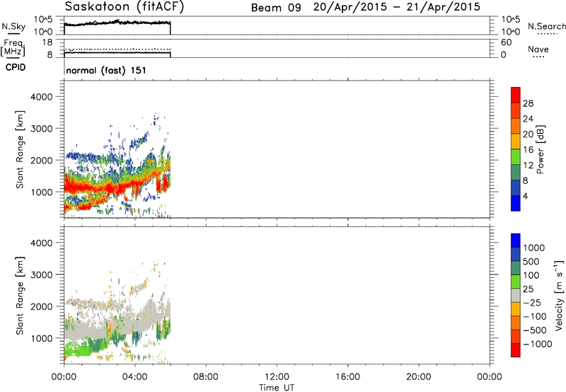Screen dimensions: 566x392
Task: Click the "24" Power colorbar tick label
Action: 528,119
